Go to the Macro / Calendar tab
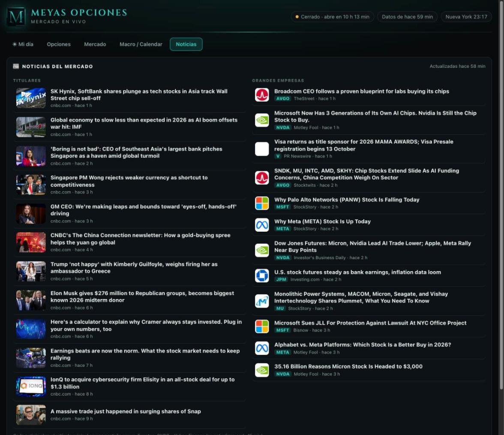Screen dimensions: 504x435 [x=141, y=45]
